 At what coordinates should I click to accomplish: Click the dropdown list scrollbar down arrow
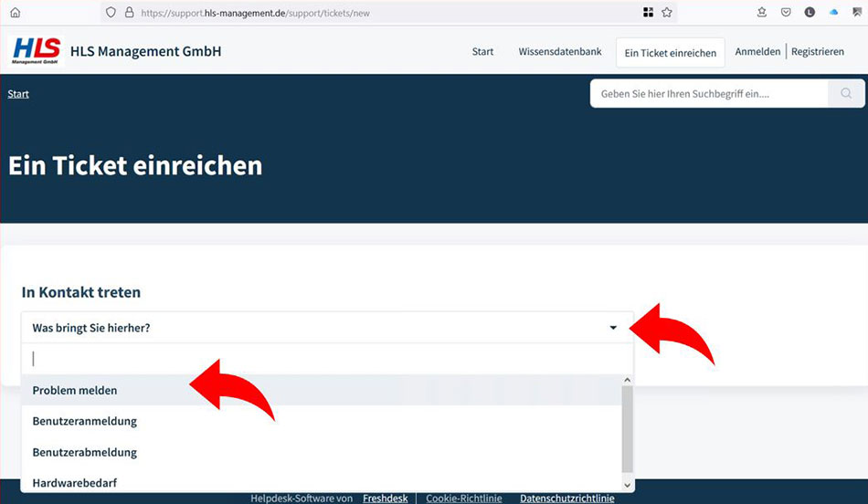(627, 485)
